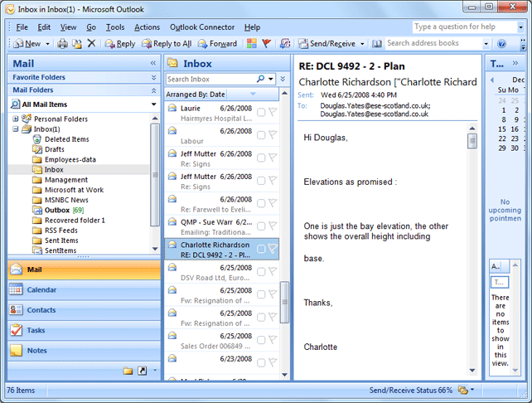Image resolution: width=532 pixels, height=403 pixels.
Task: Collapse the Mail navigation pane chevrons
Action: pyautogui.click(x=153, y=63)
